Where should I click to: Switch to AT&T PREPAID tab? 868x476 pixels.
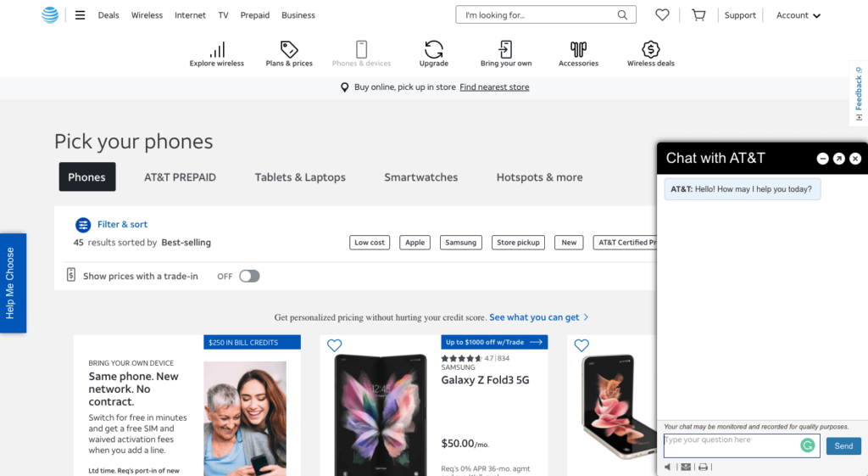[180, 177]
